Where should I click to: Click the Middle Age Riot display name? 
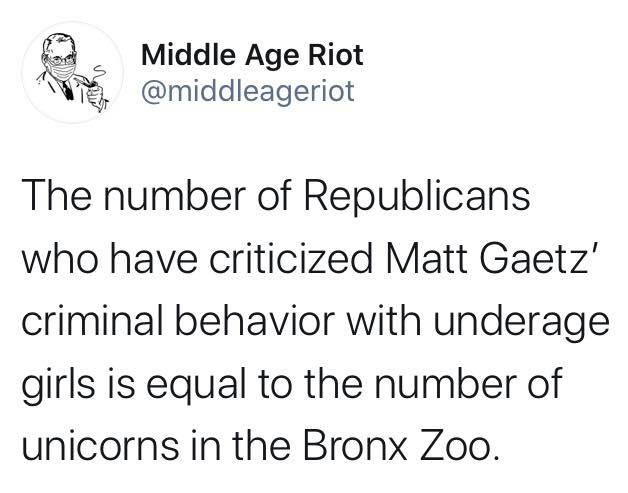(x=252, y=55)
